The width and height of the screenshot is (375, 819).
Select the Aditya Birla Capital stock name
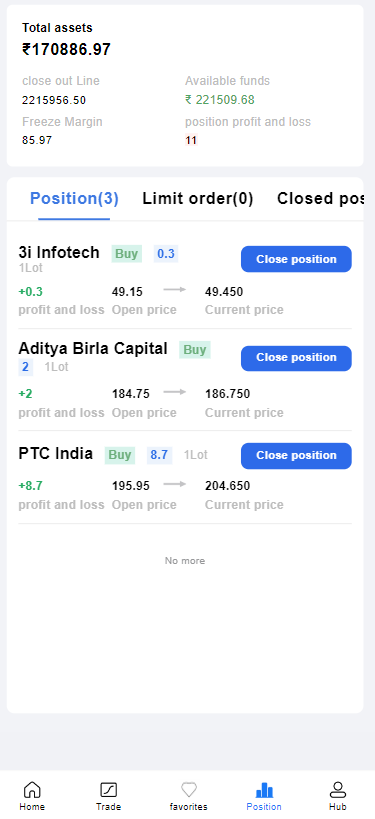93,348
